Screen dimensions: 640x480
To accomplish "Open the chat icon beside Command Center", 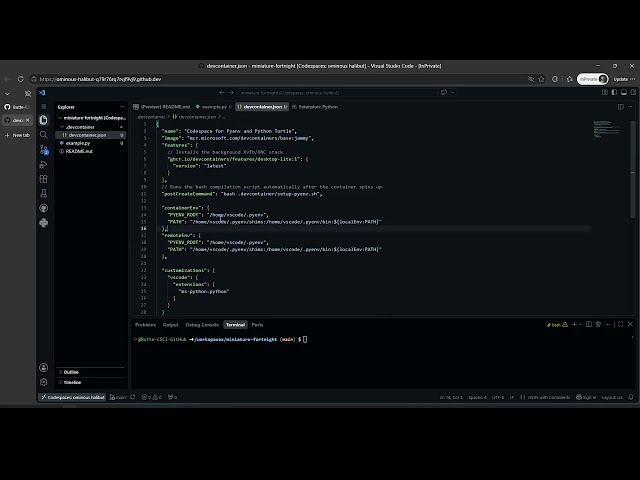I will click(x=444, y=93).
